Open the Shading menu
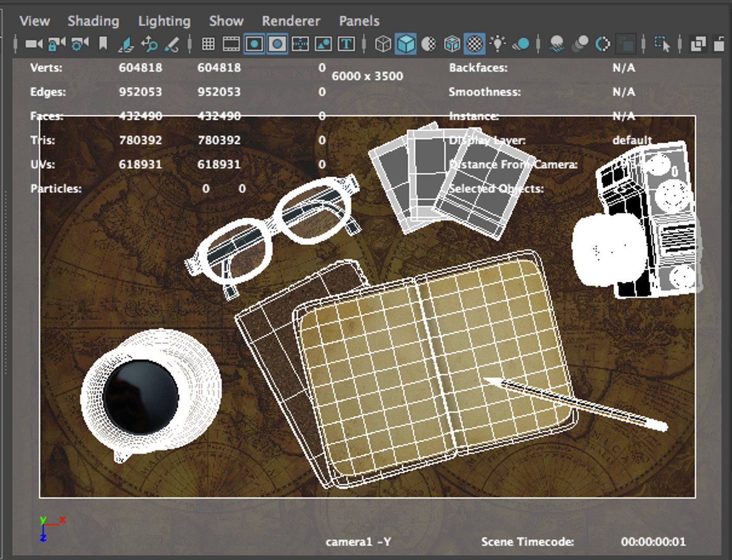This screenshot has width=732, height=560. tap(93, 21)
